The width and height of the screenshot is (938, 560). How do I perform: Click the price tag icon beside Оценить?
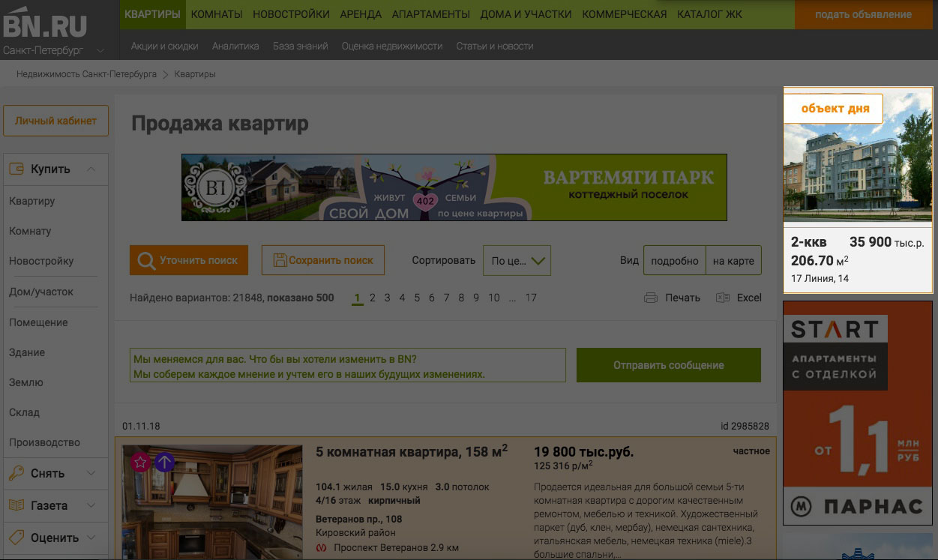16,538
